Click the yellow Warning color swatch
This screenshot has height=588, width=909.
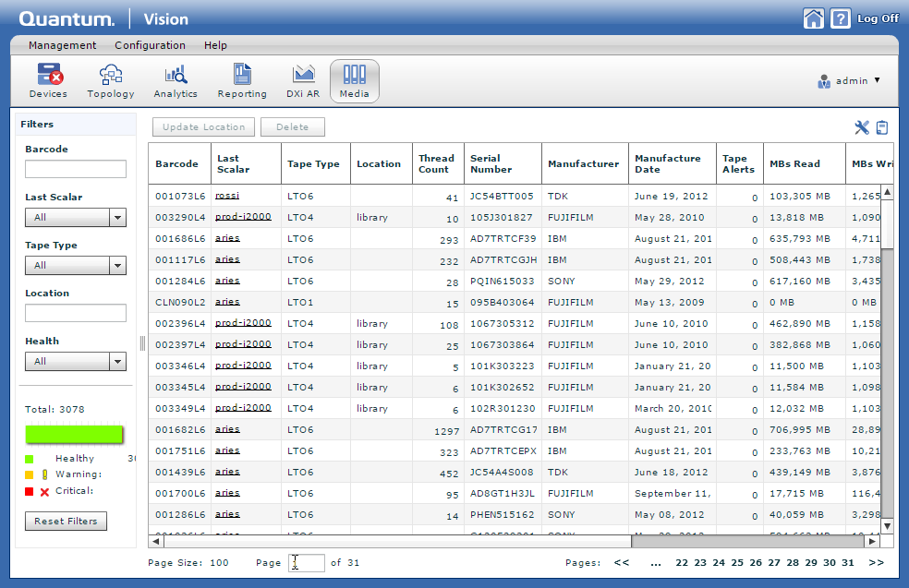(29, 475)
